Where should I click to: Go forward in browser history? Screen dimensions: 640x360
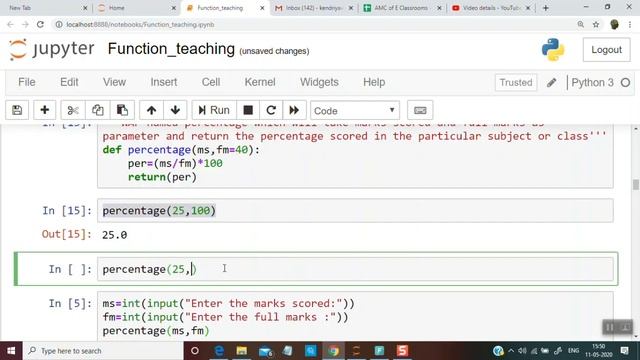pyautogui.click(x=25, y=24)
